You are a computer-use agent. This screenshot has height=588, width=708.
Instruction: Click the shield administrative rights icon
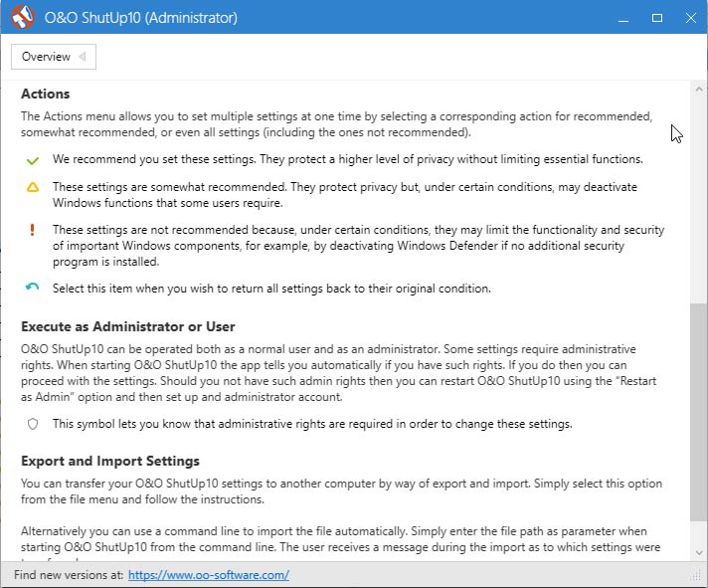tap(33, 424)
